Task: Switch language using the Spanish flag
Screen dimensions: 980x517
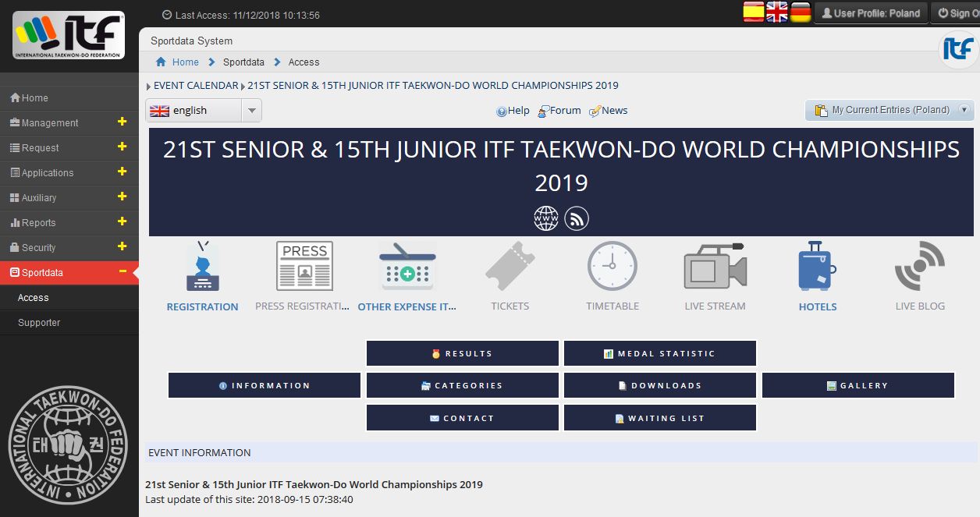Action: pos(754,12)
